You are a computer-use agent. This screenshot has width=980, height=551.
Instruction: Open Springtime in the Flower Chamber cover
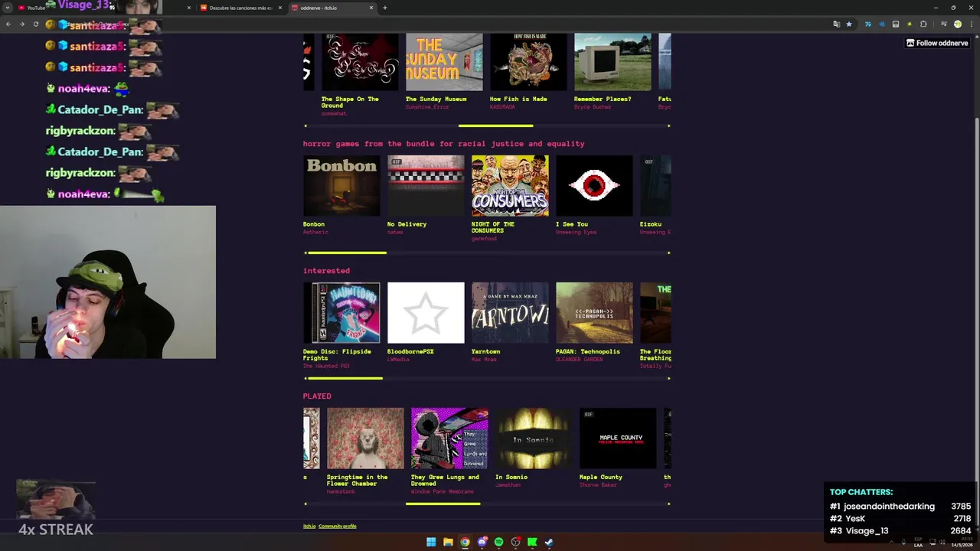365,439
